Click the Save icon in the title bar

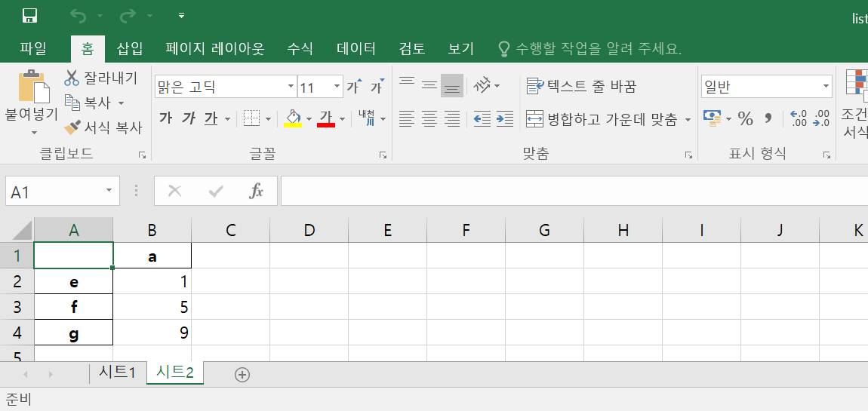coord(30,16)
